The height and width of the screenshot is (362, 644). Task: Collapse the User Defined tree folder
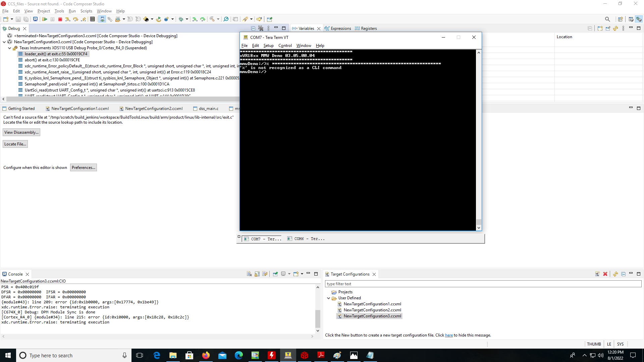coord(328,298)
